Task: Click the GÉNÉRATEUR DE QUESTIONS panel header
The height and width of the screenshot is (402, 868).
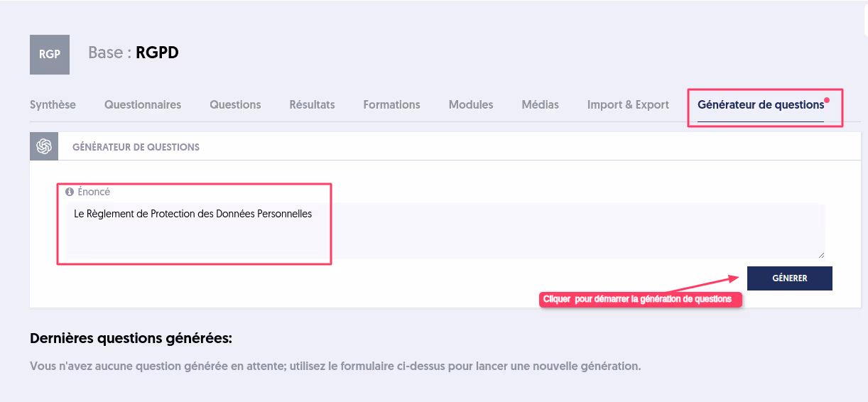Action: tap(136, 147)
